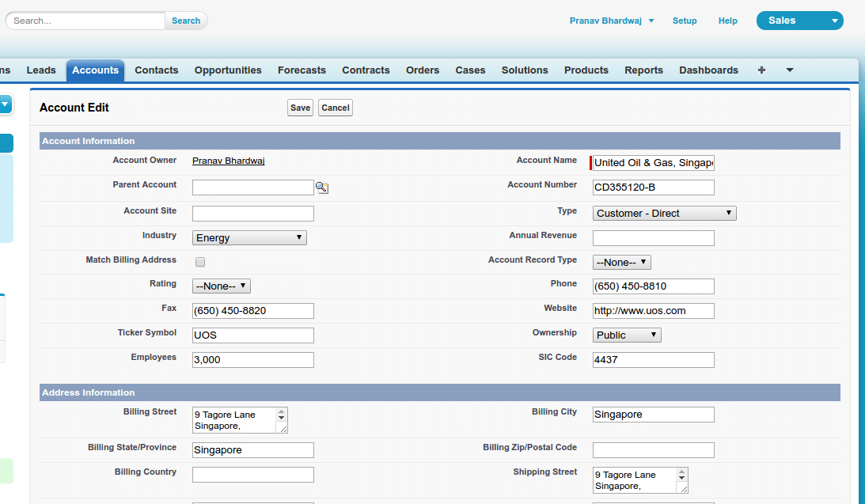Viewport: 865px width, 504px height.
Task: Go to the Dashboards tab
Action: click(708, 70)
